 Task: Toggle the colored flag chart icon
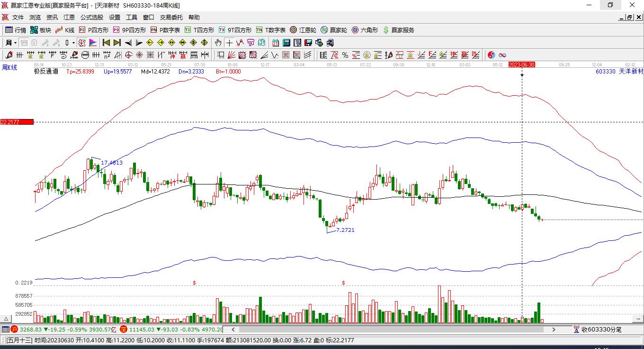[x=93, y=43]
